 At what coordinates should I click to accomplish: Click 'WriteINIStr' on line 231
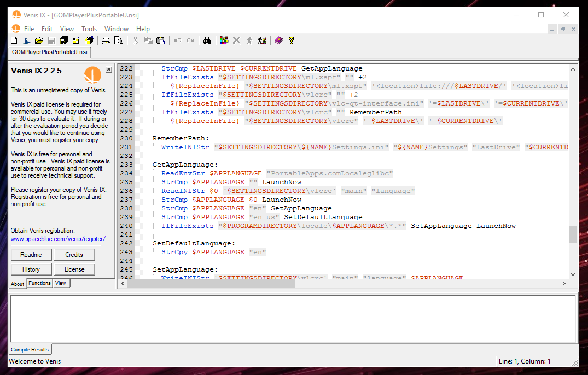click(185, 147)
